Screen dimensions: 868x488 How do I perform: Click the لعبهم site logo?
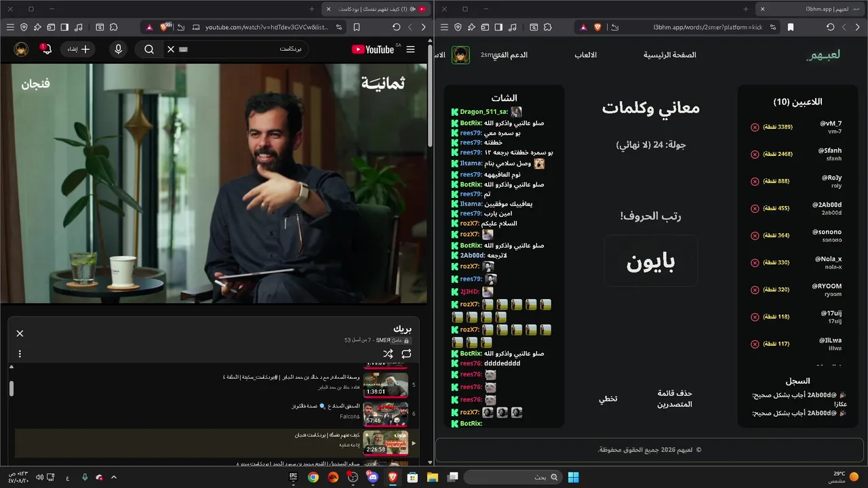823,55
